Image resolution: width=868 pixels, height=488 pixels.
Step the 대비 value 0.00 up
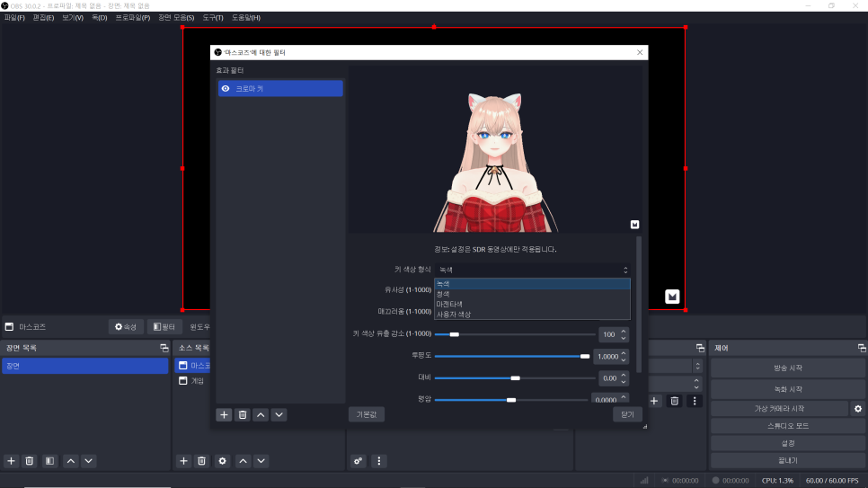tap(624, 375)
